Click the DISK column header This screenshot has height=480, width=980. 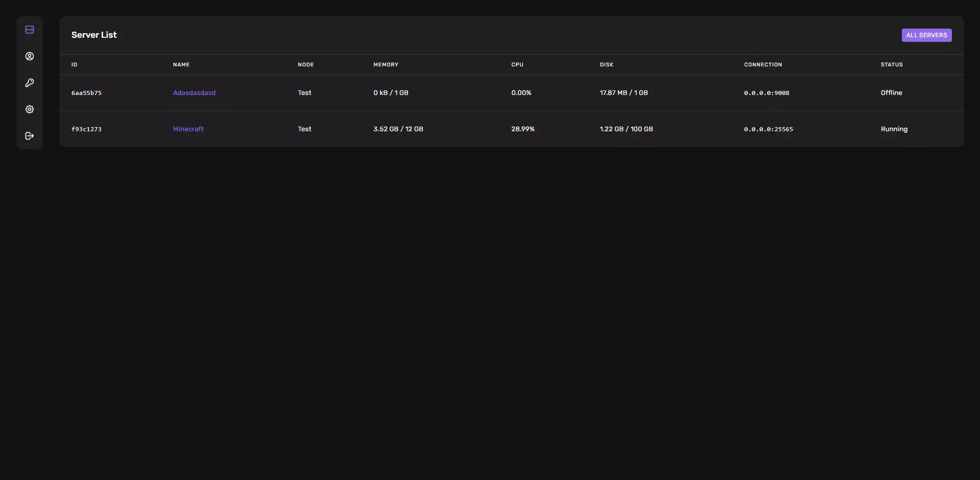pyautogui.click(x=607, y=65)
